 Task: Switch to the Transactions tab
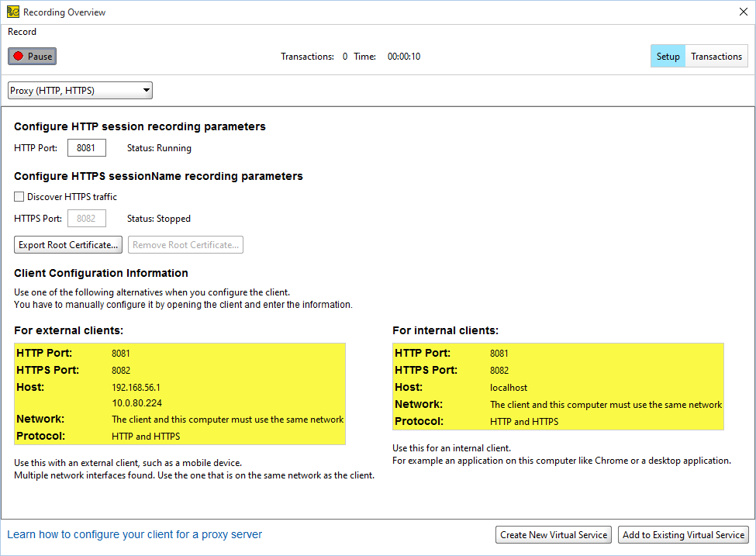pos(716,56)
